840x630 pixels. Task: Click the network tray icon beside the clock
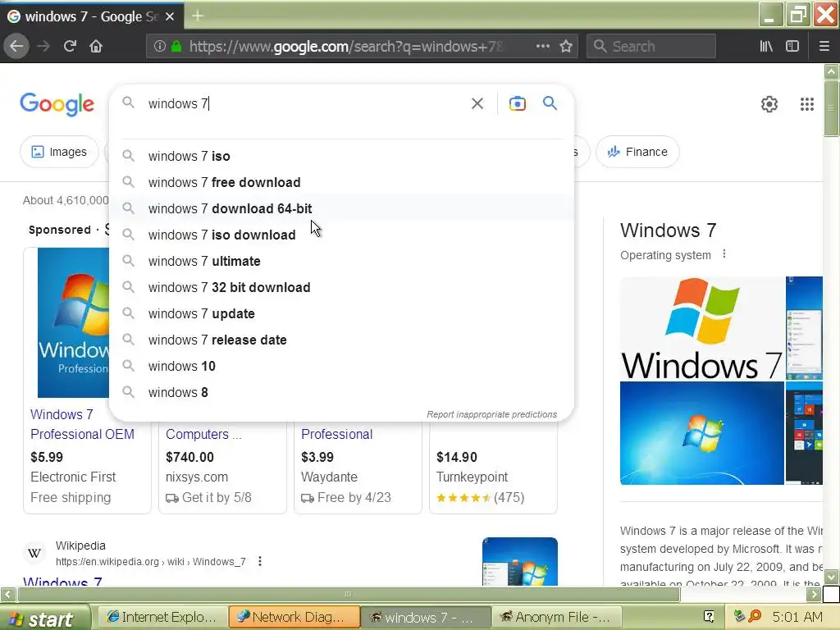click(739, 617)
